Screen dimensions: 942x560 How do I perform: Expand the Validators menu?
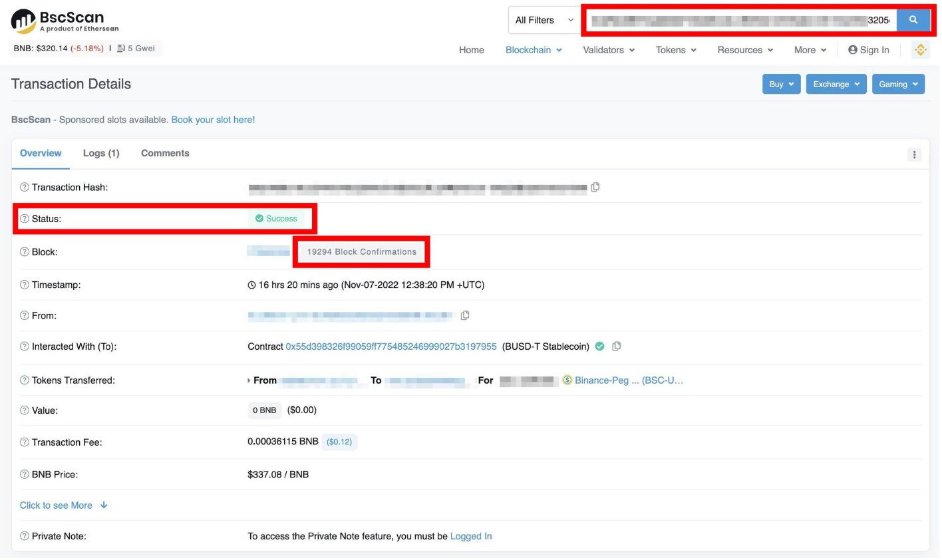click(x=610, y=51)
